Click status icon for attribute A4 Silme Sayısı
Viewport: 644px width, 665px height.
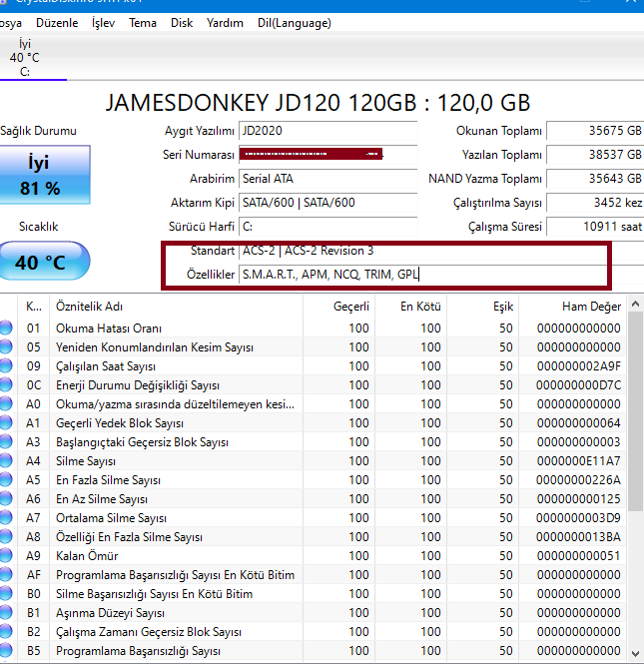point(6,460)
